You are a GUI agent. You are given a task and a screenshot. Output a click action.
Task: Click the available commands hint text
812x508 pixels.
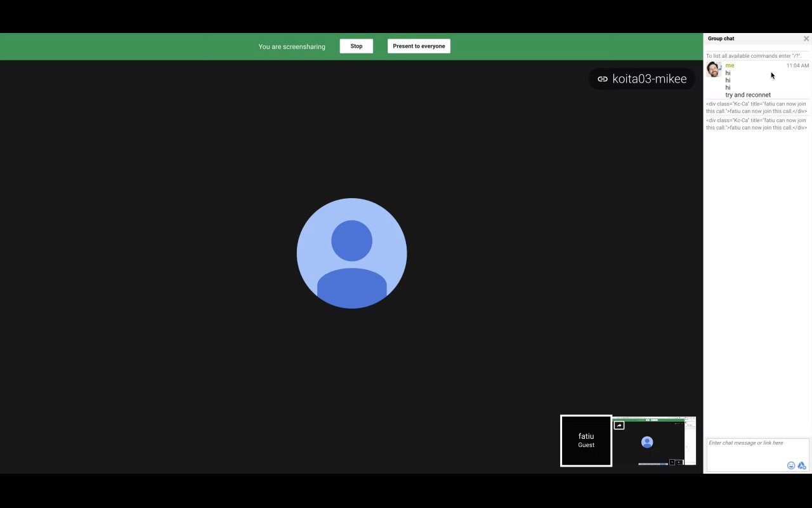754,56
